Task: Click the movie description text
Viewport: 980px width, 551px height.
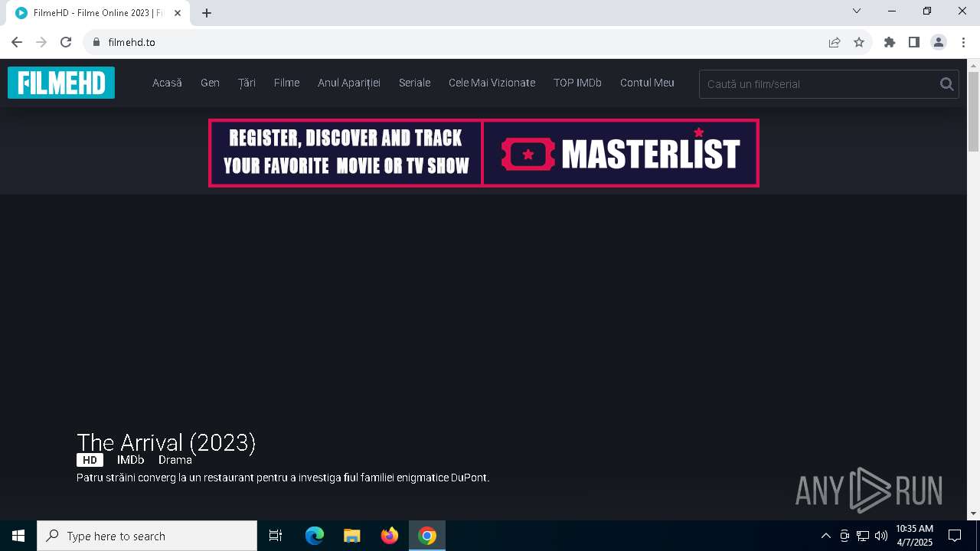Action: (x=283, y=478)
